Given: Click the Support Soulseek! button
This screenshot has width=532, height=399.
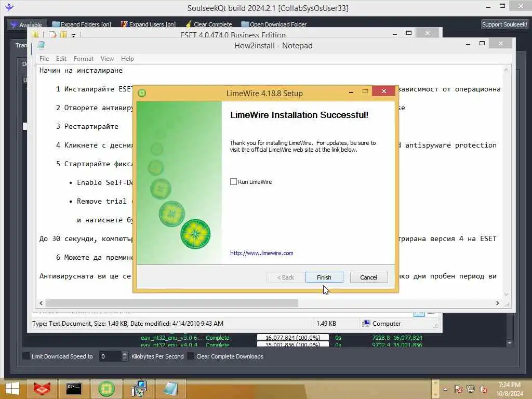Looking at the screenshot, I should pos(504,24).
